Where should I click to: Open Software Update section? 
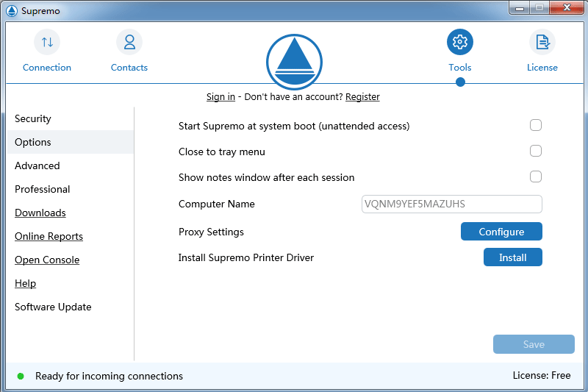[70, 307]
